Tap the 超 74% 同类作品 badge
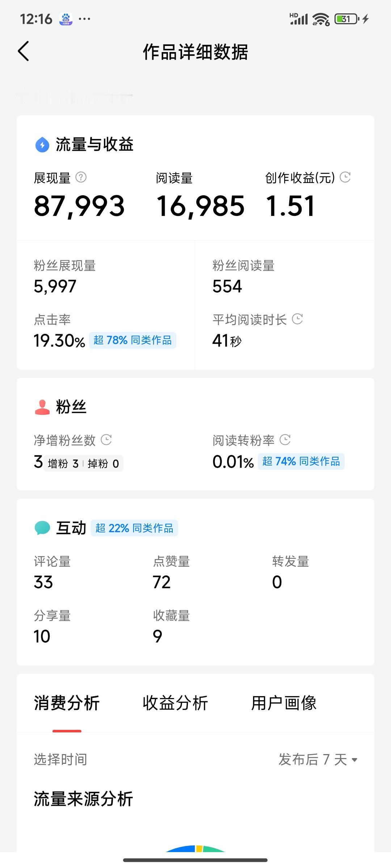Image resolution: width=391 pixels, height=868 pixels. (x=301, y=461)
